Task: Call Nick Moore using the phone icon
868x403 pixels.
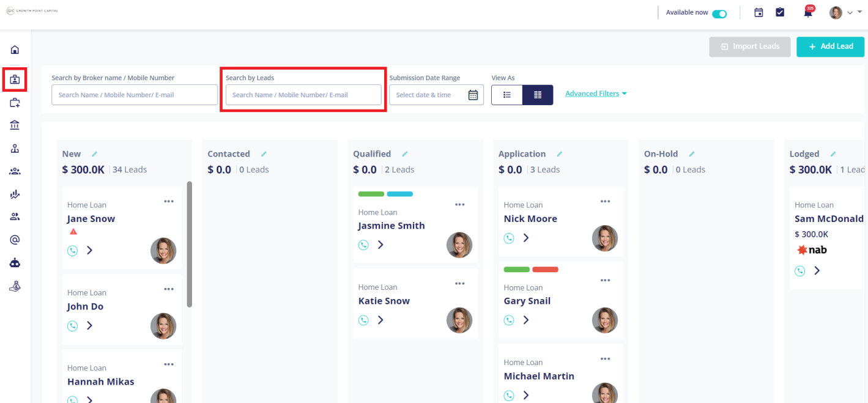Action: (x=509, y=238)
